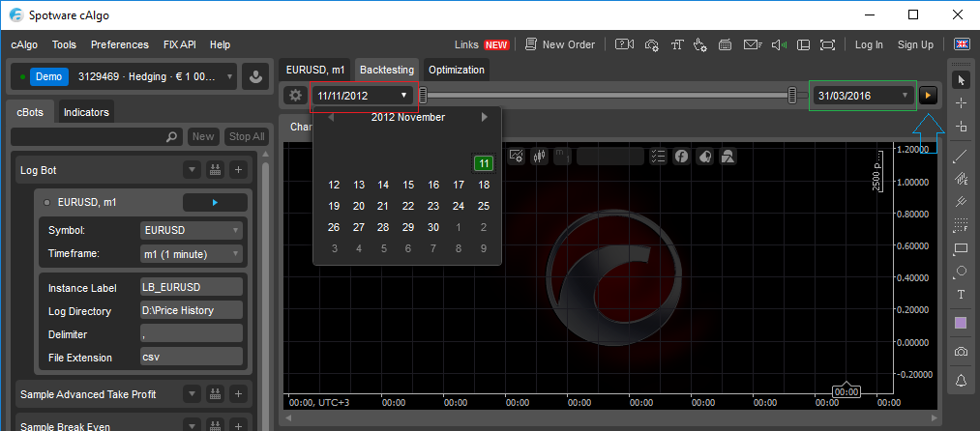Viewport: 980px width, 431px height.
Task: Open the Preferences menu
Action: (x=119, y=44)
